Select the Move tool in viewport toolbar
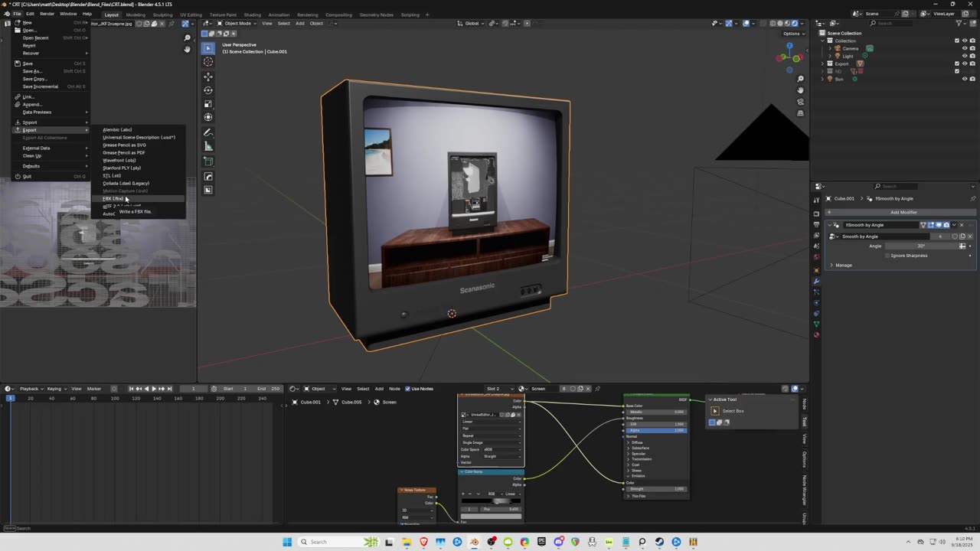Screen dimensions: 980x551 coord(208,77)
